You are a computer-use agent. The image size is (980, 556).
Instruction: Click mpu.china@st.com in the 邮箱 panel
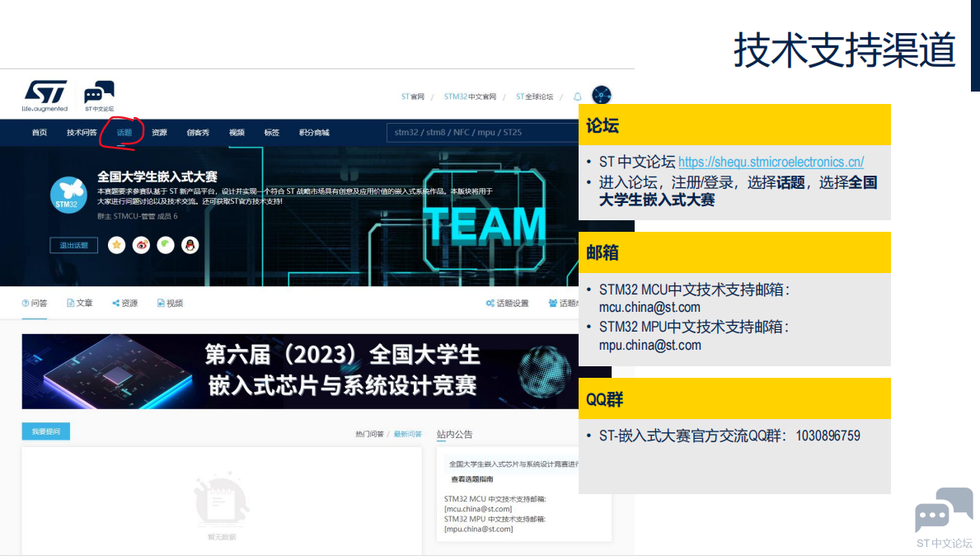pos(650,346)
